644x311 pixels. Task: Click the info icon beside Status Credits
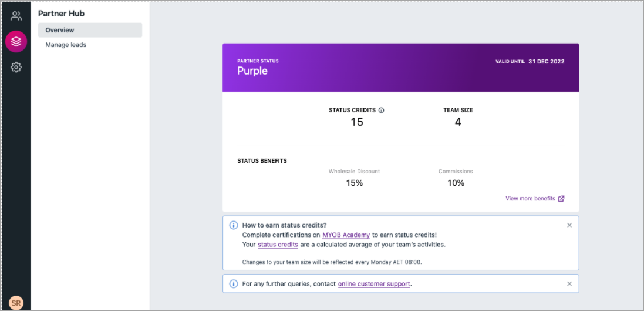(381, 110)
